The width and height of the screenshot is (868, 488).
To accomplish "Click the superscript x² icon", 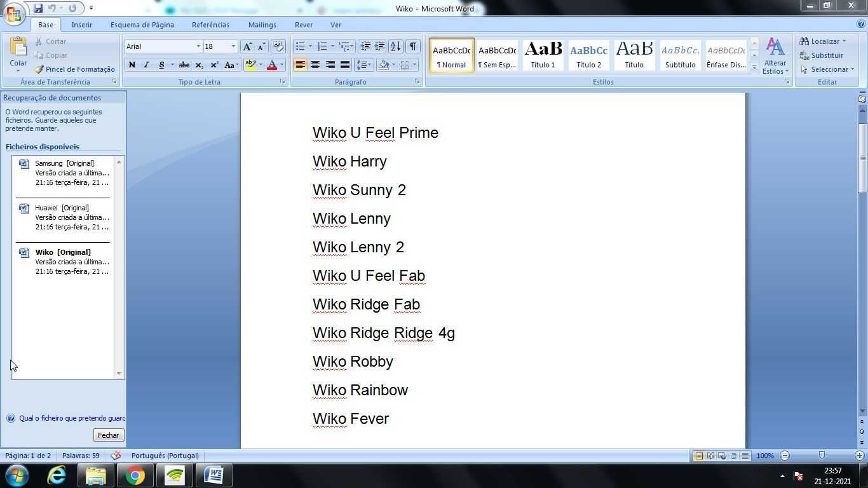I will (214, 65).
